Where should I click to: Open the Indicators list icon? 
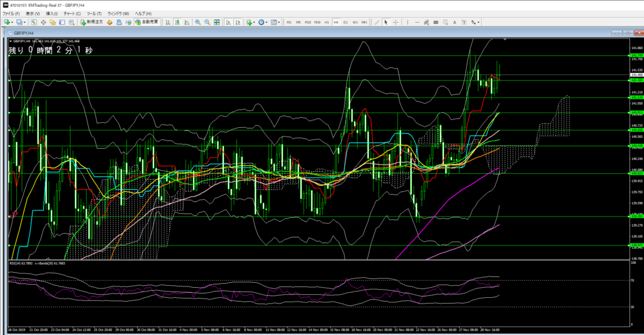tap(249, 22)
